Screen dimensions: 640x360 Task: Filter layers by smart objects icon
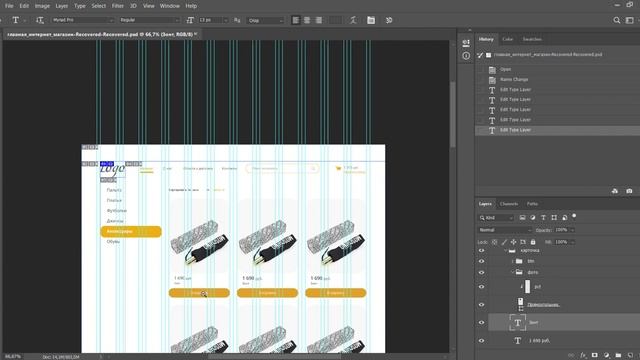point(564,218)
